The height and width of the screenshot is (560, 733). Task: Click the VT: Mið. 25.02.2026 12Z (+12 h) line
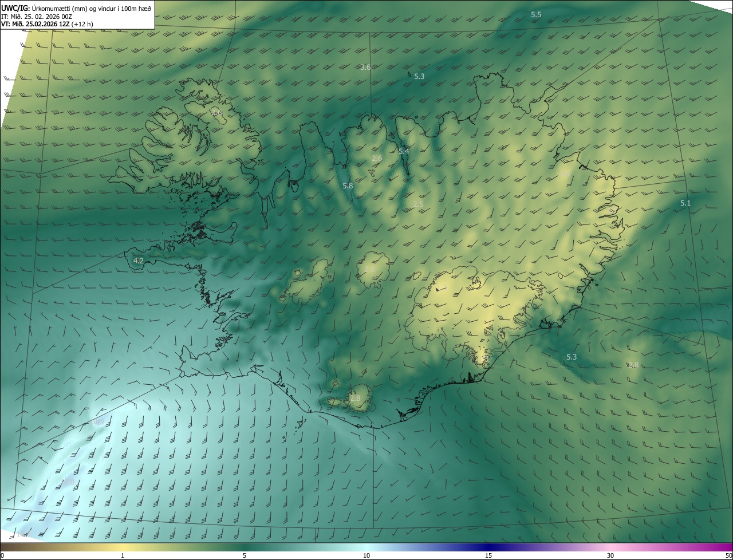[x=48, y=24]
